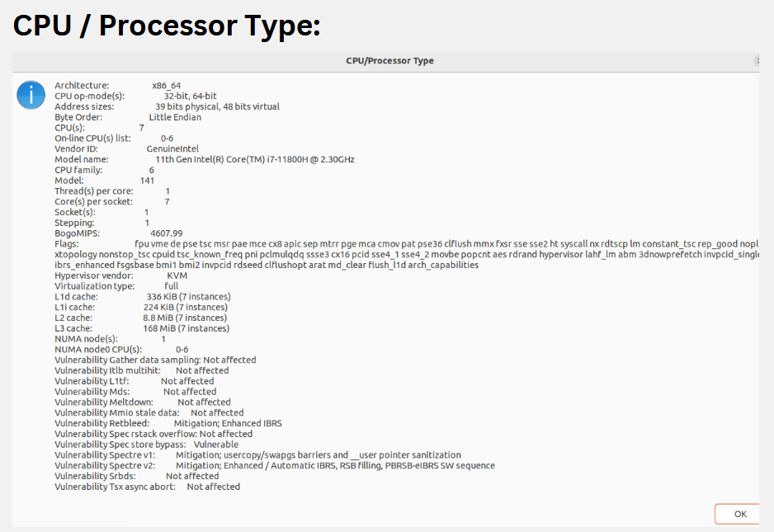Image resolution: width=774 pixels, height=532 pixels.
Task: Confirm the dialog with OK button
Action: [x=739, y=514]
